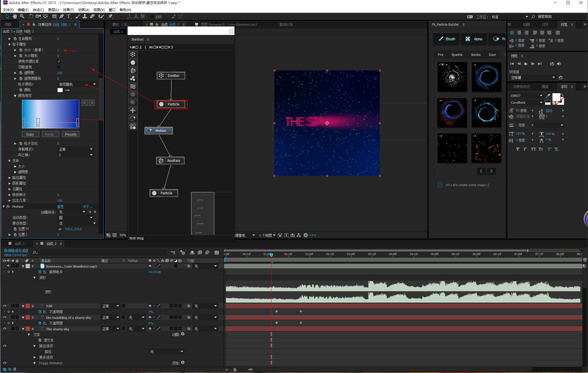Image resolution: width=588 pixels, height=373 pixels.
Task: Open the Smoke category tab
Action: (x=475, y=55)
